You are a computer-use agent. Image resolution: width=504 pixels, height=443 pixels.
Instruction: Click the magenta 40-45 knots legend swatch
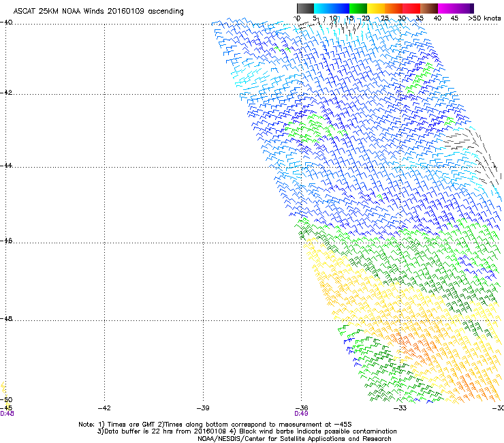coord(447,8)
